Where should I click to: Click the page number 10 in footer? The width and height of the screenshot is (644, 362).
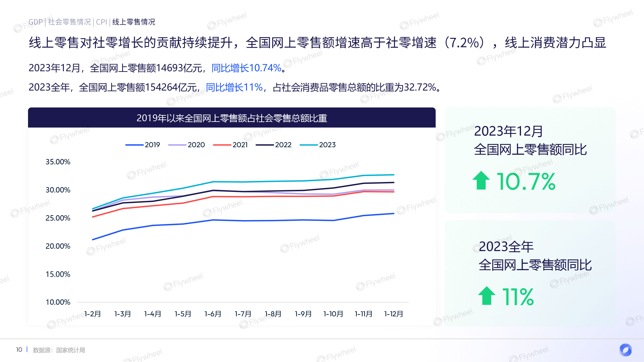[19, 350]
